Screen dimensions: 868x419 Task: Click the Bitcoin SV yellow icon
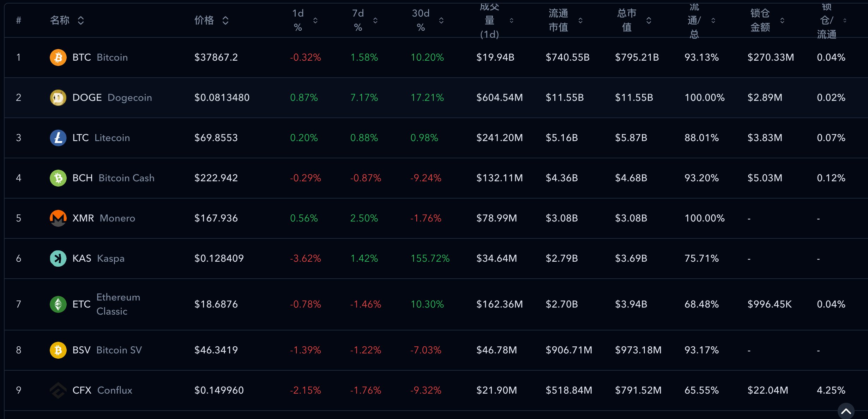point(58,350)
